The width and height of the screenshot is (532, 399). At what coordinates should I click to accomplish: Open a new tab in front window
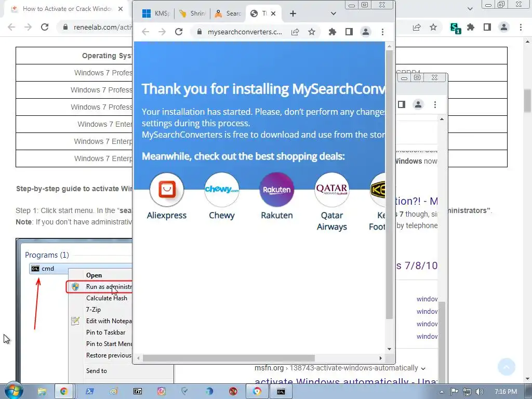click(293, 14)
